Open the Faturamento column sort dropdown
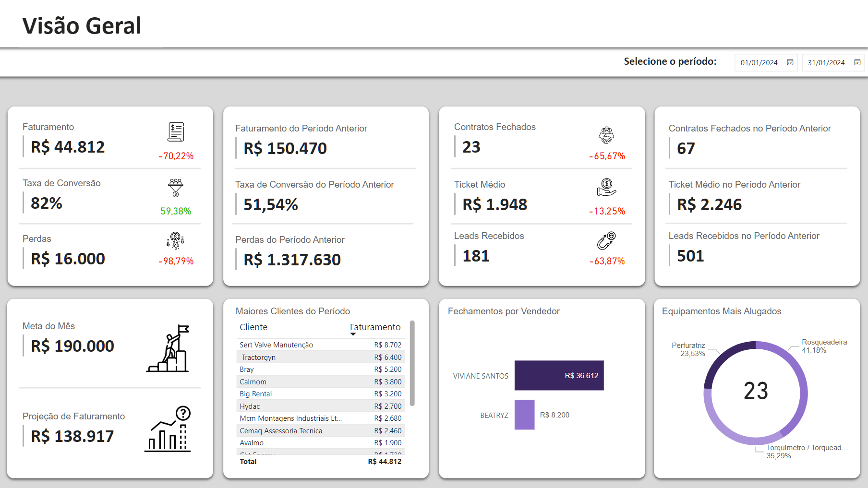This screenshot has width=868, height=488. coord(354,333)
